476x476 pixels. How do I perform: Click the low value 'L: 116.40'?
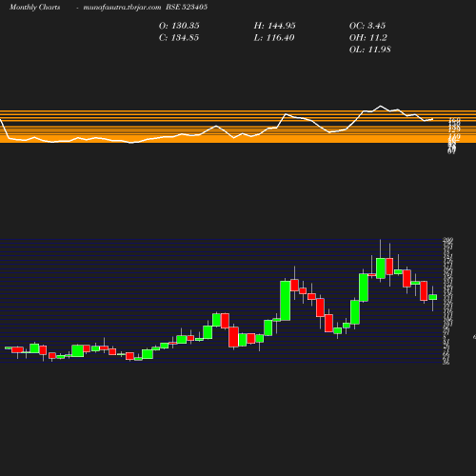274,37
